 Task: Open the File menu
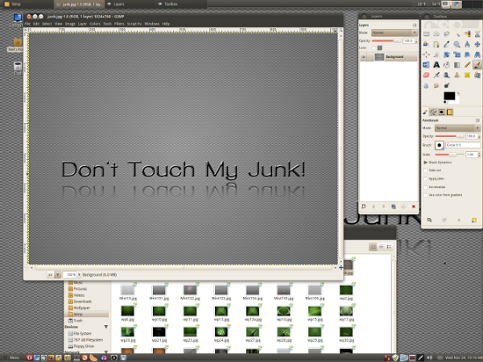coord(27,24)
